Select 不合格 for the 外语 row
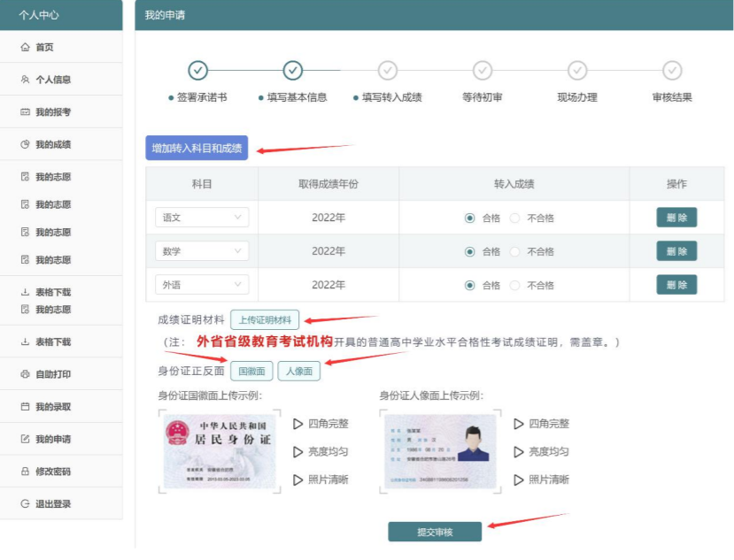Viewport: 734px width, 560px height. coord(515,285)
